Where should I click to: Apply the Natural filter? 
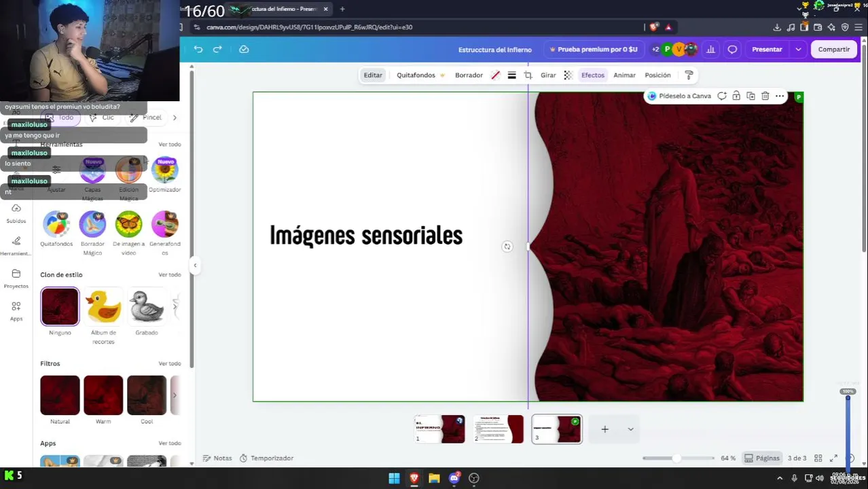tap(60, 395)
